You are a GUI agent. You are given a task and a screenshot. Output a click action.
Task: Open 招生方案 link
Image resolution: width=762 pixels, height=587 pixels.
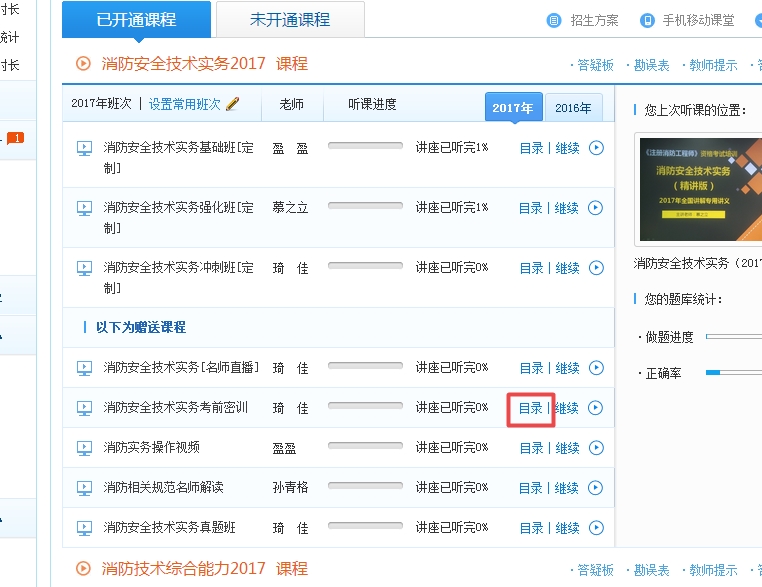coord(594,20)
